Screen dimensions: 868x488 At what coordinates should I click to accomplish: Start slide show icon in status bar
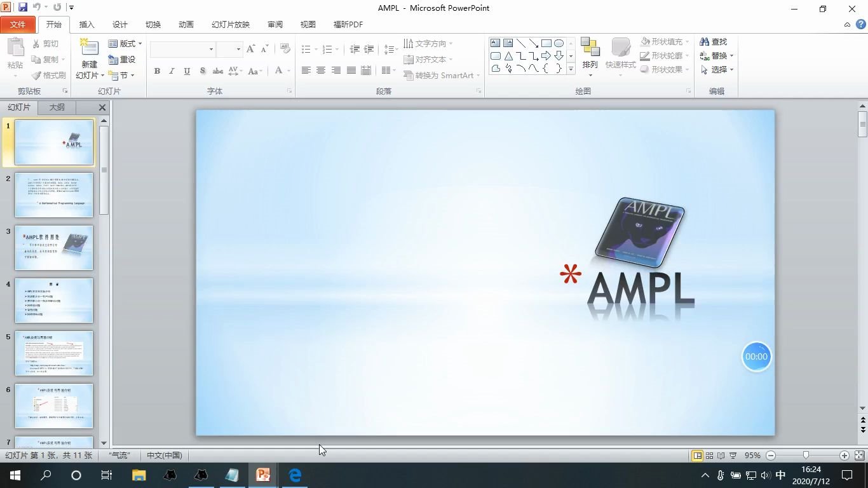tap(733, 456)
